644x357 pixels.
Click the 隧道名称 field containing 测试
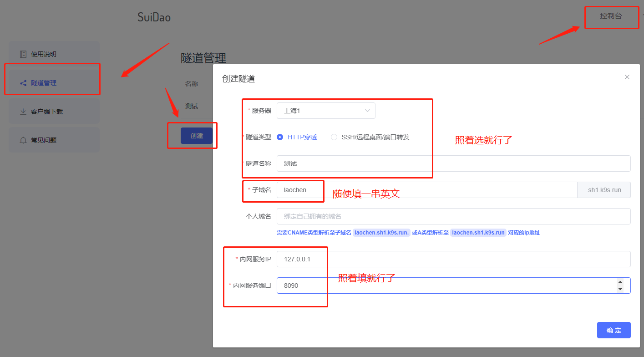click(454, 163)
